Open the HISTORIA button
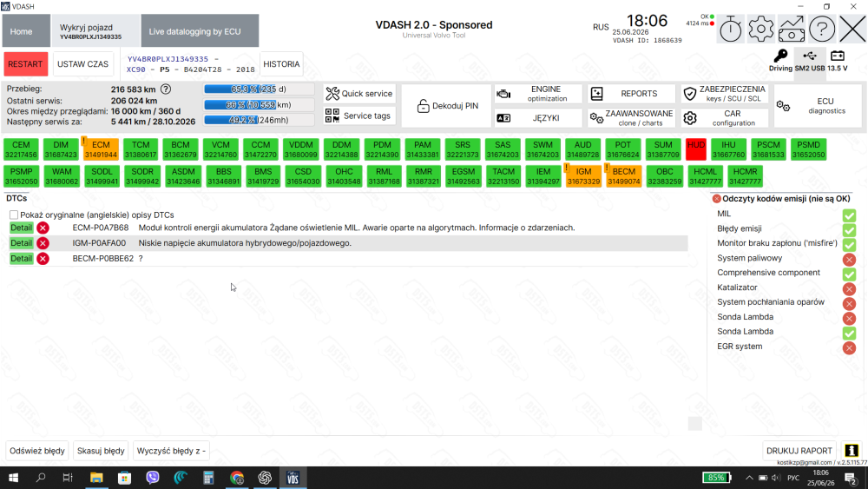Image resolution: width=868 pixels, height=489 pixels. click(281, 64)
